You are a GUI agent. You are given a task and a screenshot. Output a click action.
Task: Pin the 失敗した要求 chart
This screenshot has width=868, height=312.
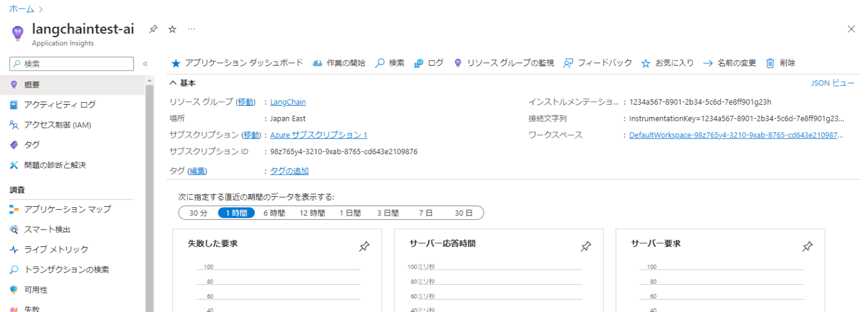[365, 247]
